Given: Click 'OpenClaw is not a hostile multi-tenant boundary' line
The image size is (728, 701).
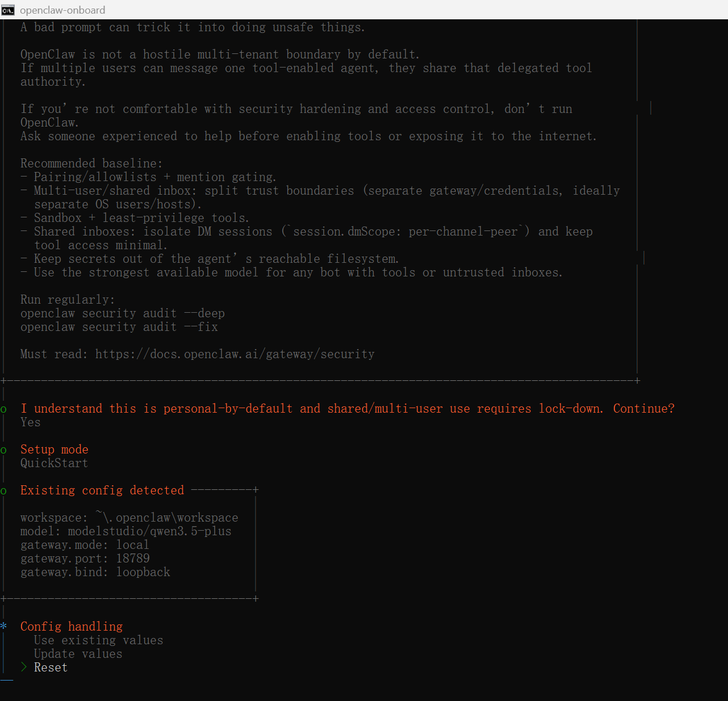Looking at the screenshot, I should [x=220, y=54].
